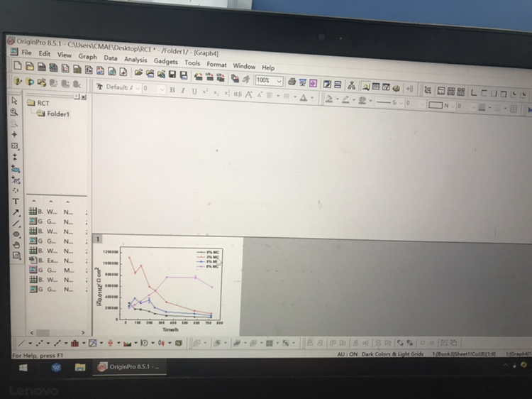Viewport: 532px width, 399px height.
Task: Click the Scatter plot icon in bottom toolbar
Action: coord(39,344)
